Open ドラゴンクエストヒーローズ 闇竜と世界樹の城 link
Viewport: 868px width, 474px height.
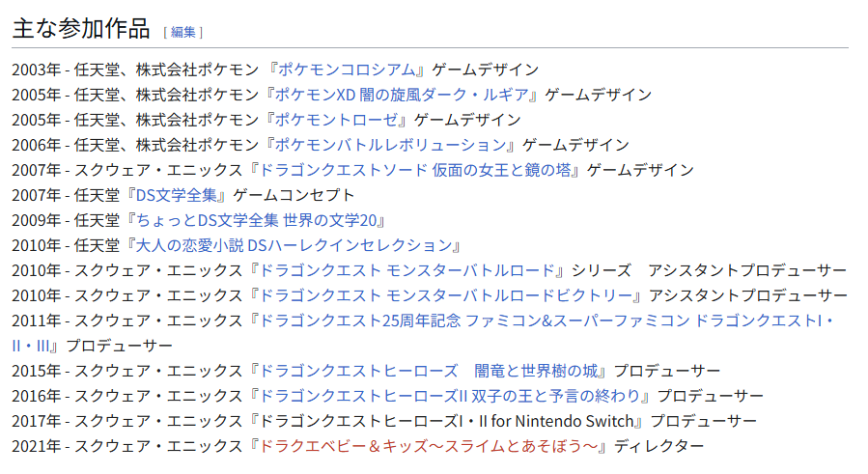[429, 371]
